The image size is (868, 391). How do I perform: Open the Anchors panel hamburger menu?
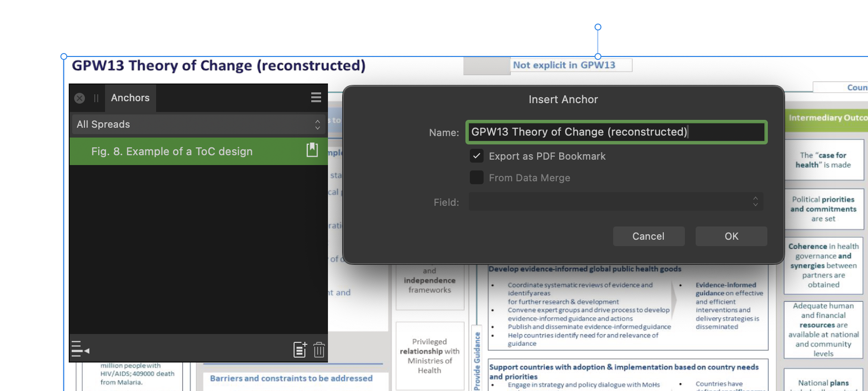click(x=316, y=97)
